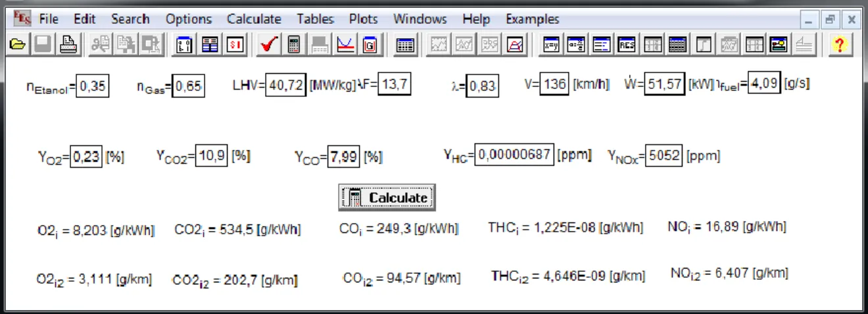
Task: Open the Examples menu
Action: click(533, 19)
